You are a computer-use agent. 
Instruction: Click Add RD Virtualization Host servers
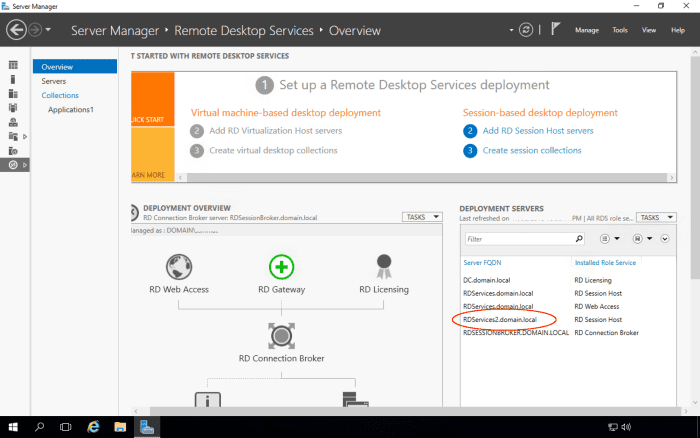coord(275,130)
